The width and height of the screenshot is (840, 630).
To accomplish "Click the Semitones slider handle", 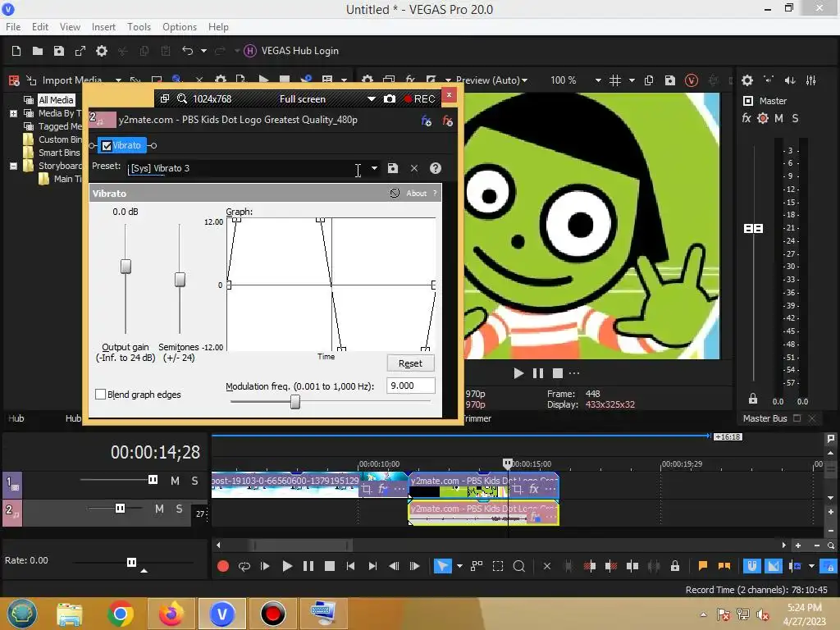I will (x=180, y=279).
